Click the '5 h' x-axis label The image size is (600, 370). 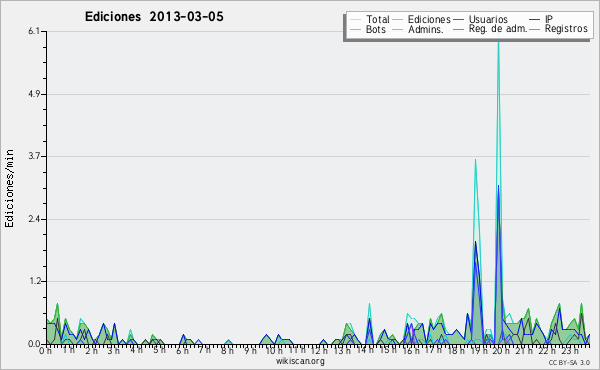pos(159,350)
